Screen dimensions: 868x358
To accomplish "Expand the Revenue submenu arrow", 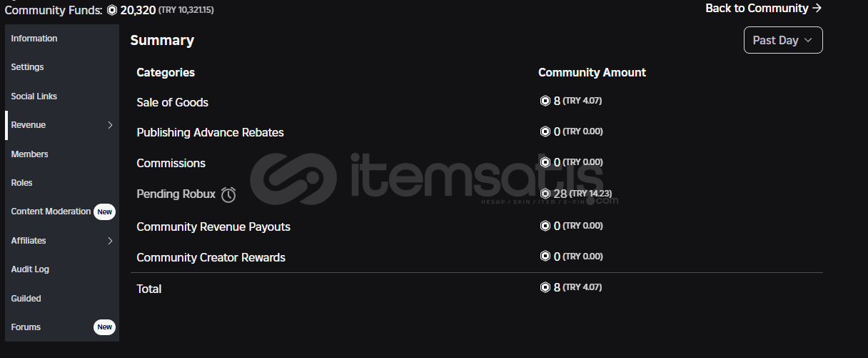I will coord(110,125).
